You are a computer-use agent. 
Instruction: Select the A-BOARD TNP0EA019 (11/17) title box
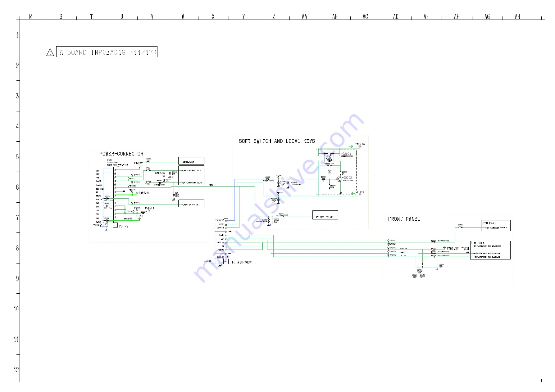tap(107, 52)
